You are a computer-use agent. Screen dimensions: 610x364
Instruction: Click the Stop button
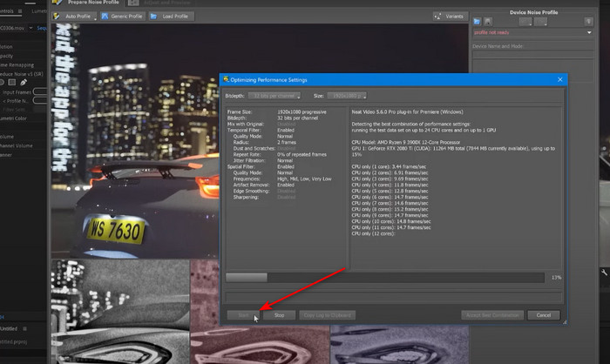point(280,315)
